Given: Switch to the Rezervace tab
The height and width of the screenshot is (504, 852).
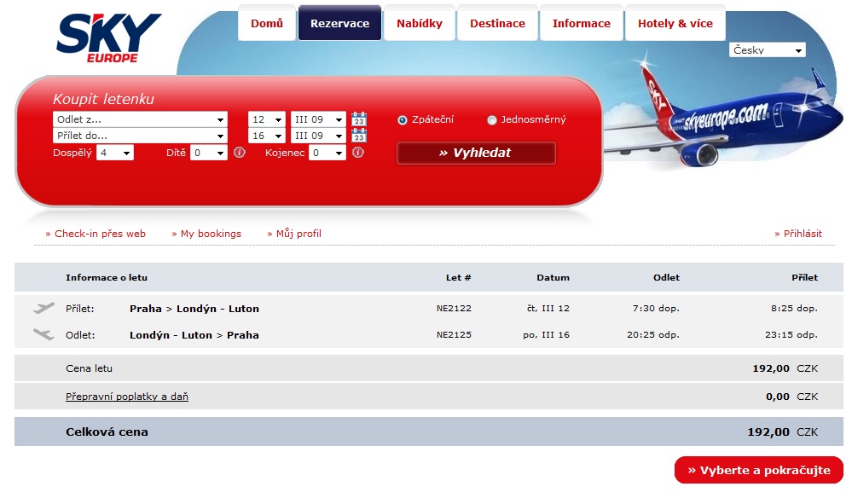Looking at the screenshot, I should pos(339,23).
